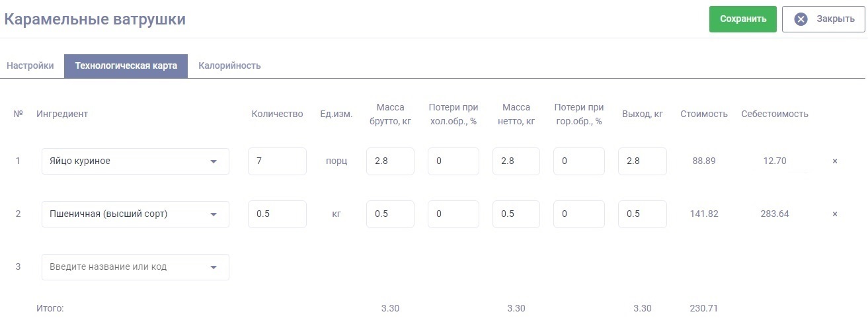
Task: Remove the Яйцо куриное ingredient row
Action: point(834,161)
